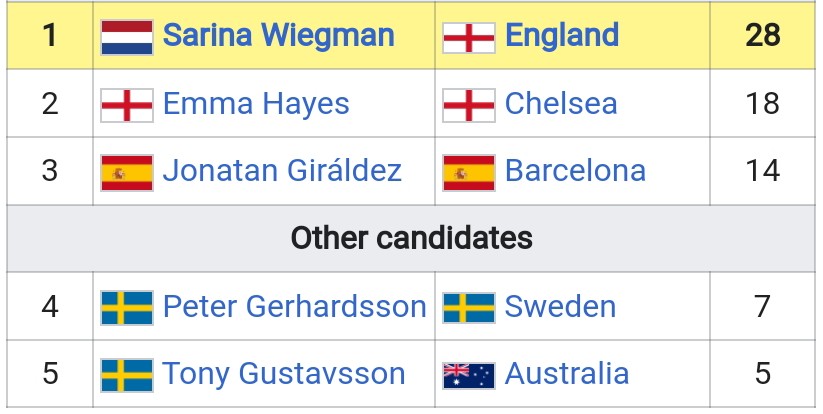Open the England team link
The height and width of the screenshot is (414, 823).
[562, 36]
